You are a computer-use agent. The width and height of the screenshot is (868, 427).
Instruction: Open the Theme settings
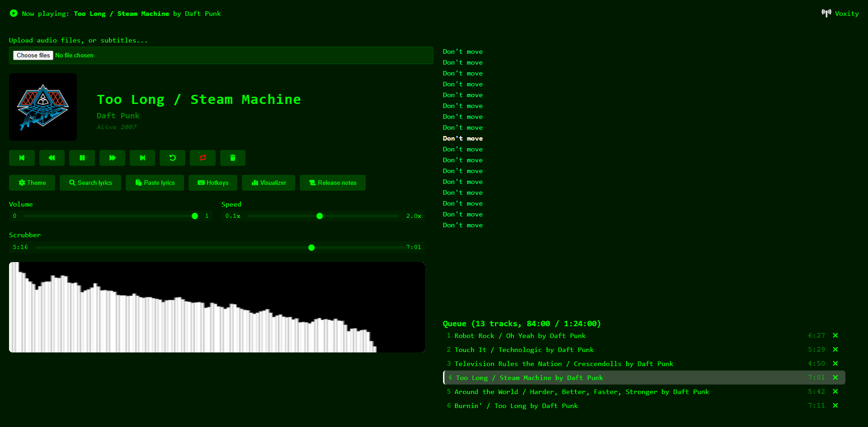click(32, 183)
